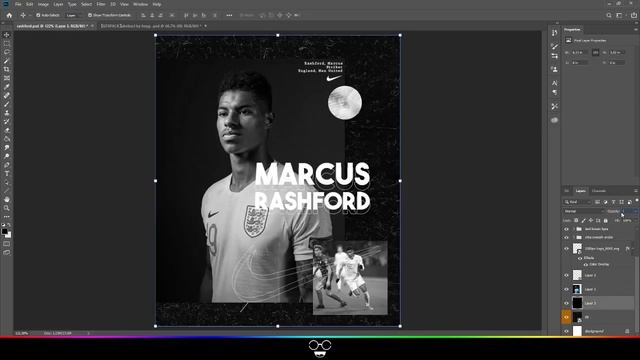The image size is (640, 360).
Task: Click the background color swatch
Action: [8, 235]
